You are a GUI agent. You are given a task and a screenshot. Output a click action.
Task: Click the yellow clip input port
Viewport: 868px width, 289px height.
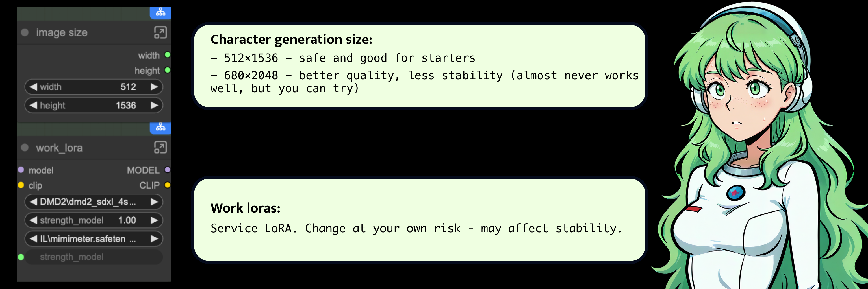point(21,185)
